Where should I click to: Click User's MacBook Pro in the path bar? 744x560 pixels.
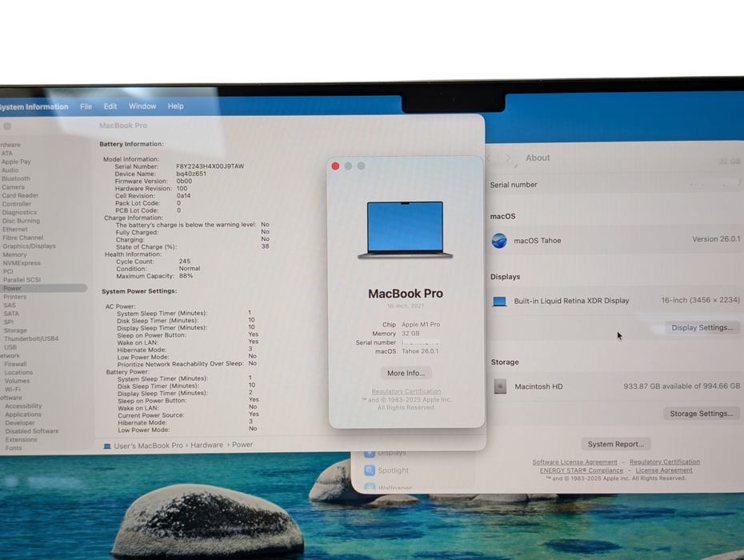pos(148,446)
